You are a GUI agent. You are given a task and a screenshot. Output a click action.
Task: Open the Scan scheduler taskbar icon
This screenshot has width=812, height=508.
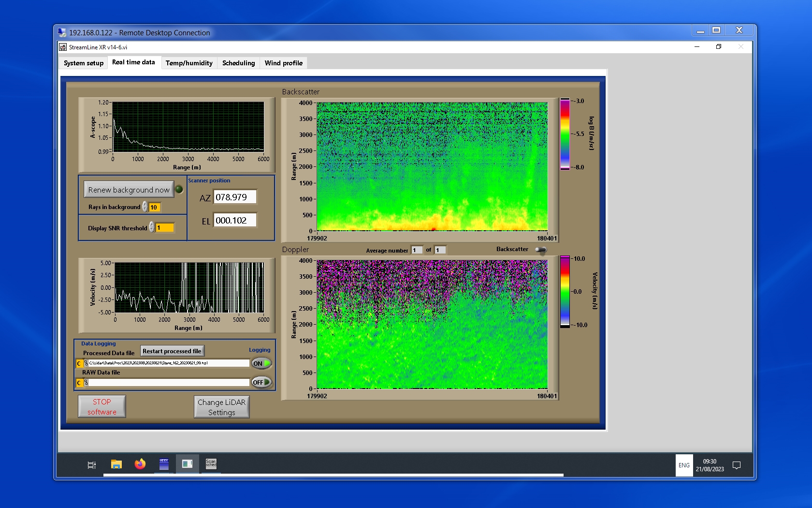click(x=211, y=464)
